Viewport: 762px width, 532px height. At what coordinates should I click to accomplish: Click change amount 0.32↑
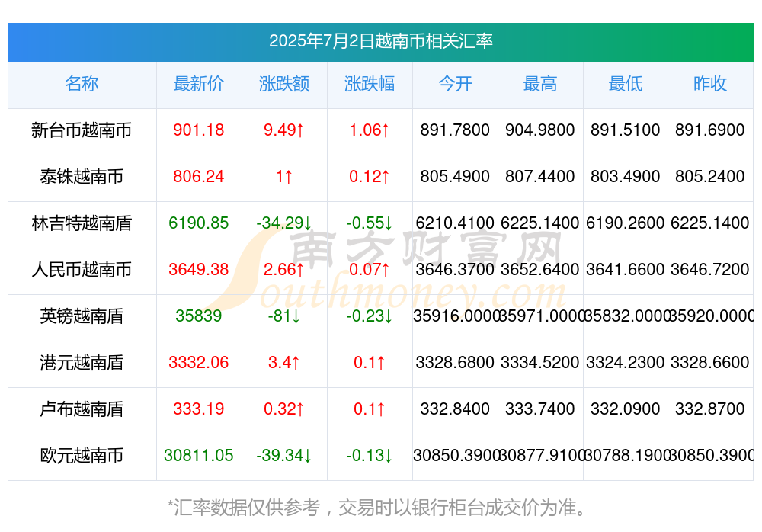[283, 409]
